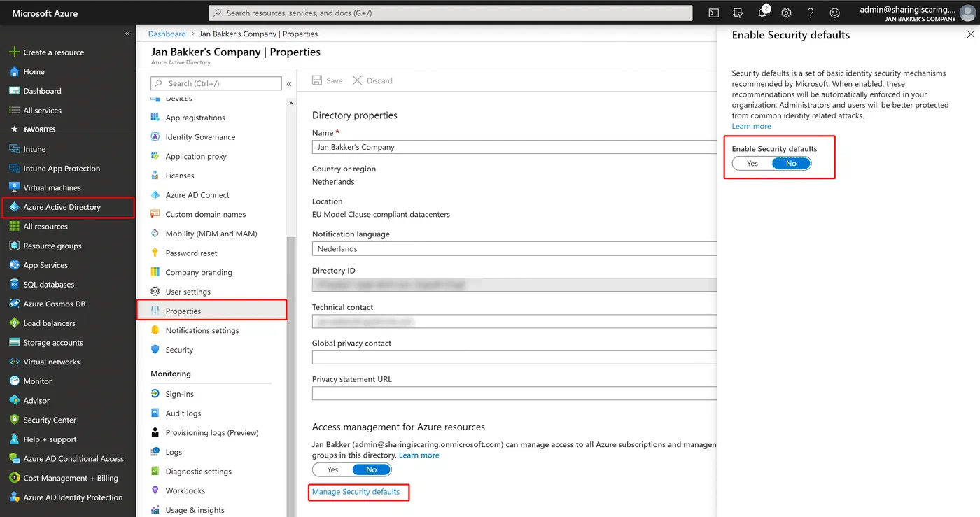The height and width of the screenshot is (517, 980).
Task: Open portal settings gear icon
Action: [x=786, y=13]
